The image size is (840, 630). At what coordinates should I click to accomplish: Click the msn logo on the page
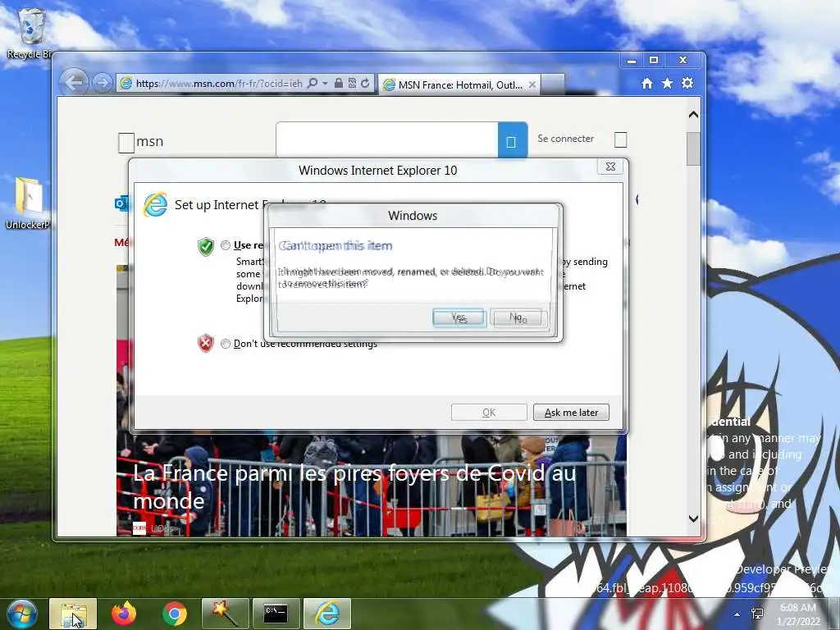point(141,142)
